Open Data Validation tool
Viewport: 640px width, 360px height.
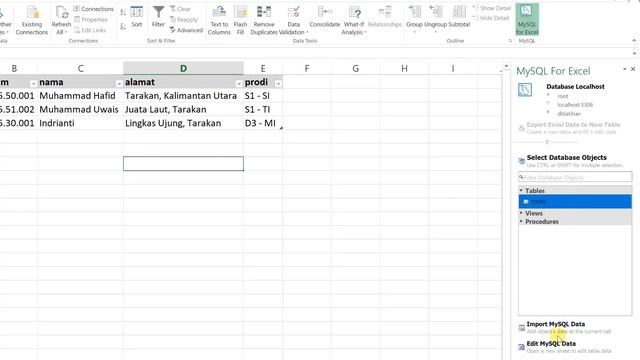point(293,20)
